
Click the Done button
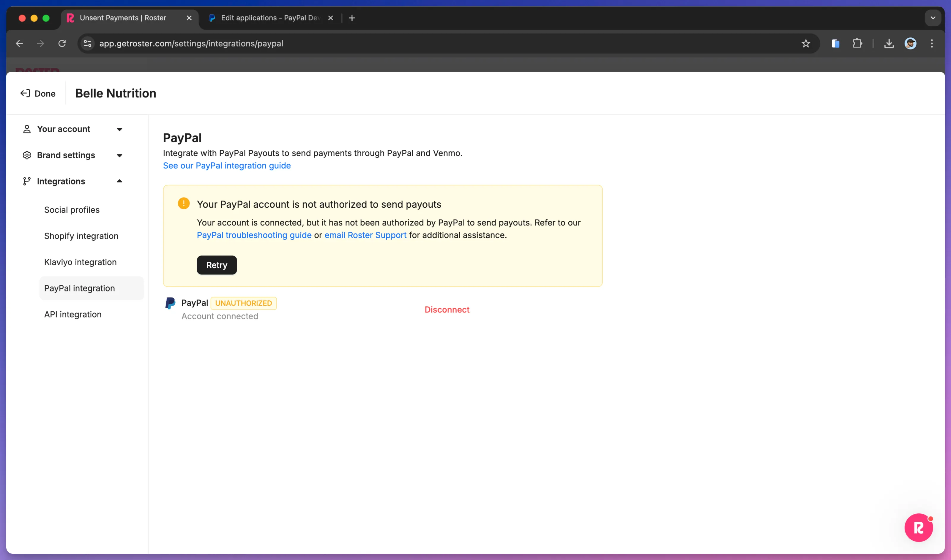tap(38, 93)
